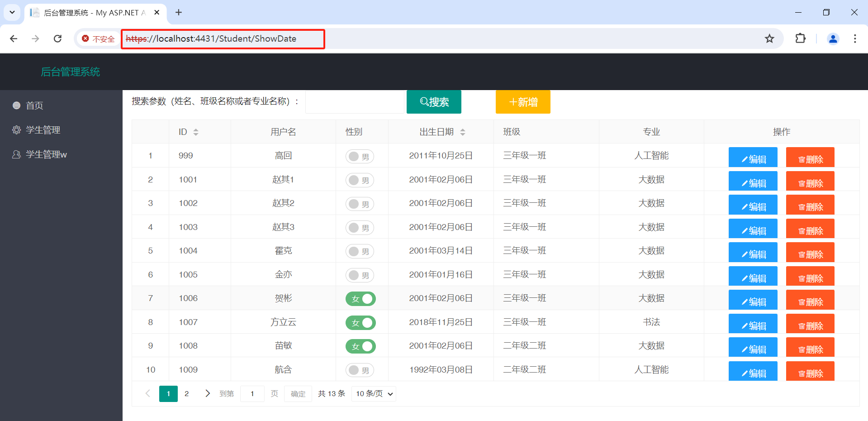Click the previous page left arrow
Image resolution: width=868 pixels, height=421 pixels.
(147, 393)
